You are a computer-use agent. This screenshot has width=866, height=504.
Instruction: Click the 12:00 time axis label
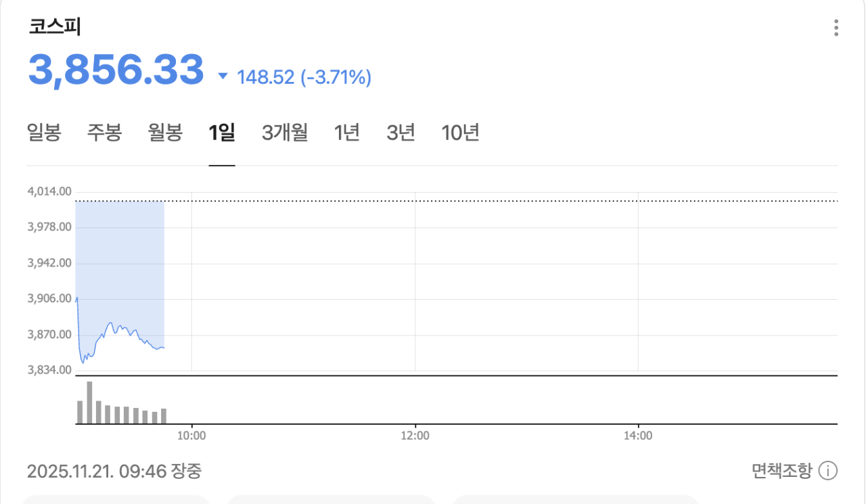coord(415,436)
